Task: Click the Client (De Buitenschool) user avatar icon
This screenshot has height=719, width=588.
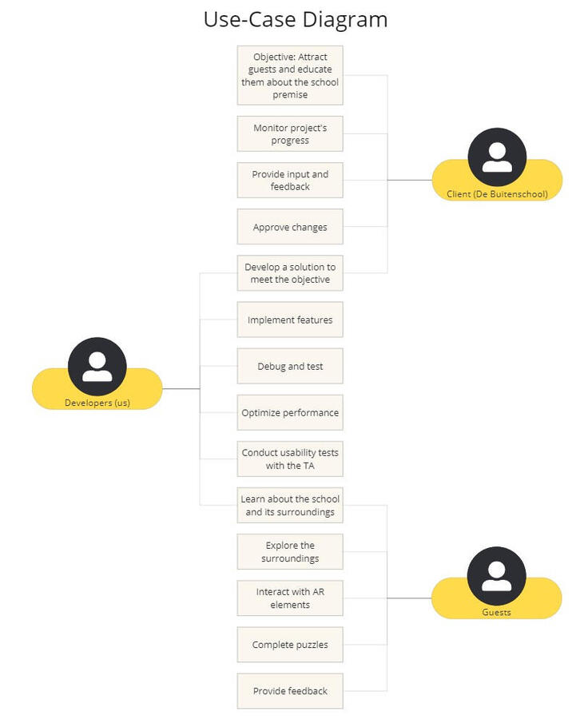Action: click(x=497, y=157)
